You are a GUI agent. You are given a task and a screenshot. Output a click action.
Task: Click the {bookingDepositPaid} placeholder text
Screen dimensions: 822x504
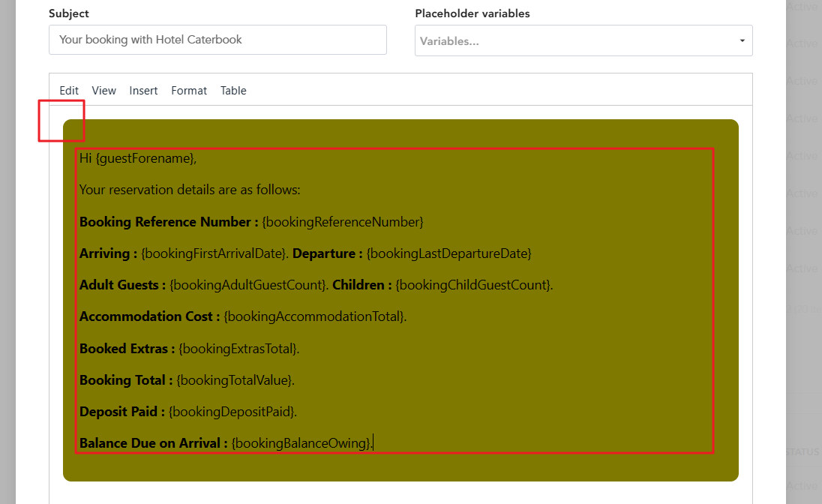pos(232,412)
